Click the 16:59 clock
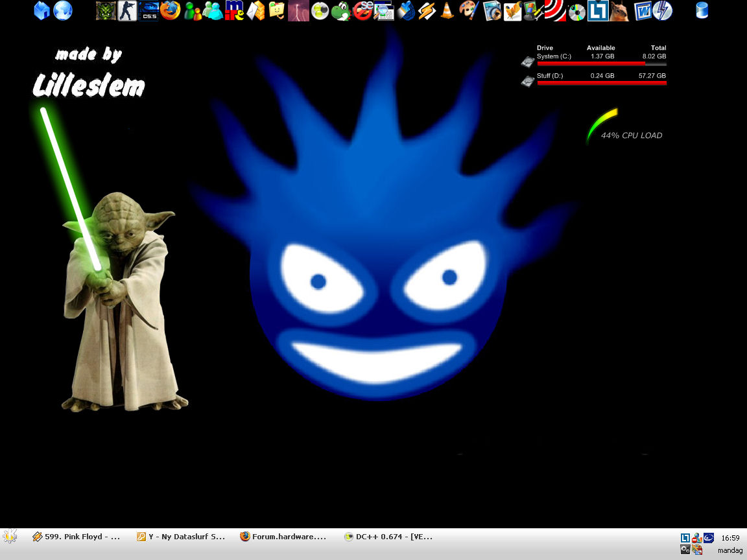 coord(730,538)
